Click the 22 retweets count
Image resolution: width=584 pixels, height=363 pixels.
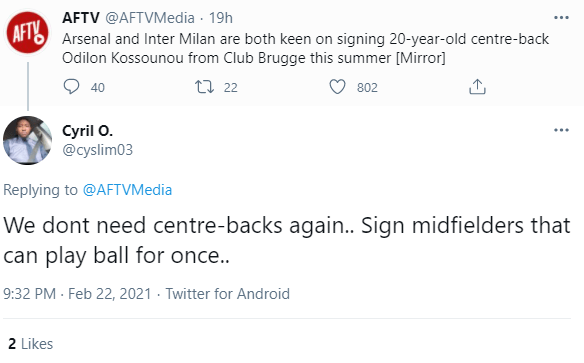point(231,87)
